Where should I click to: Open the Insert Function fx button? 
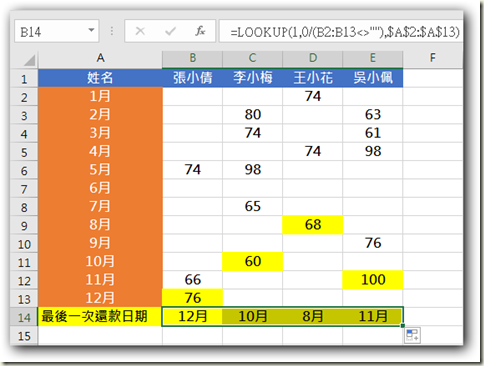tap(200, 31)
